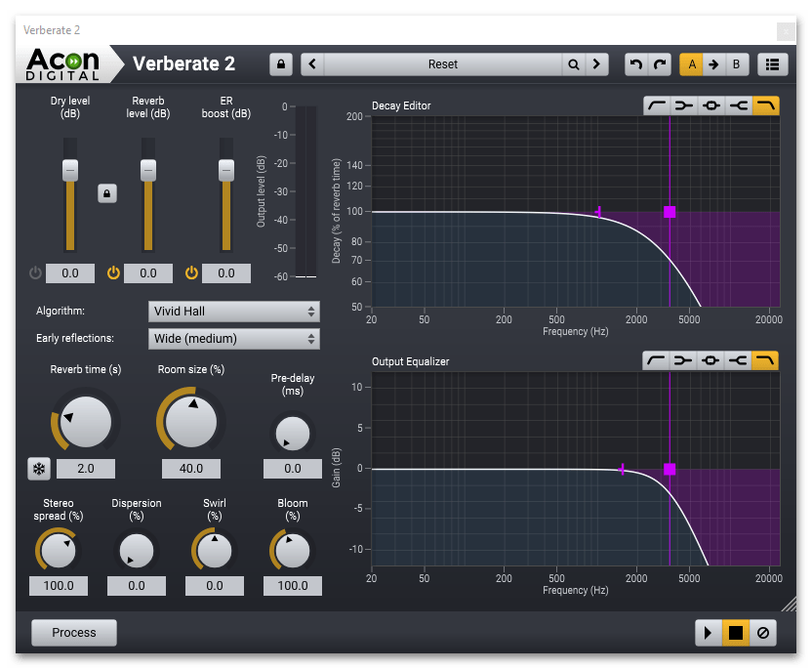Open the Algorithm dropdown showing Vivid Hall
Screen dimensions: 812x669
coord(234,312)
